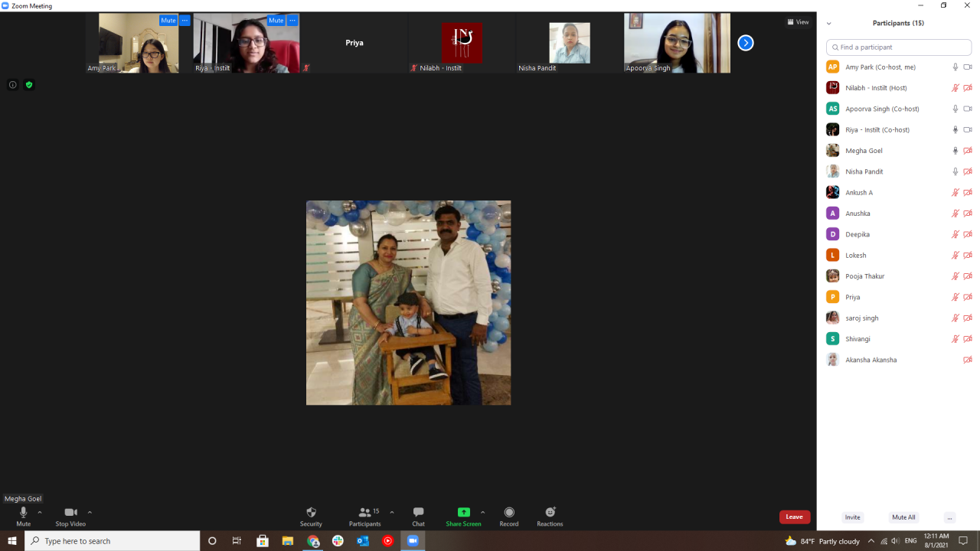This screenshot has height=551, width=980.
Task: Select Priya's video tile
Action: tap(354, 43)
